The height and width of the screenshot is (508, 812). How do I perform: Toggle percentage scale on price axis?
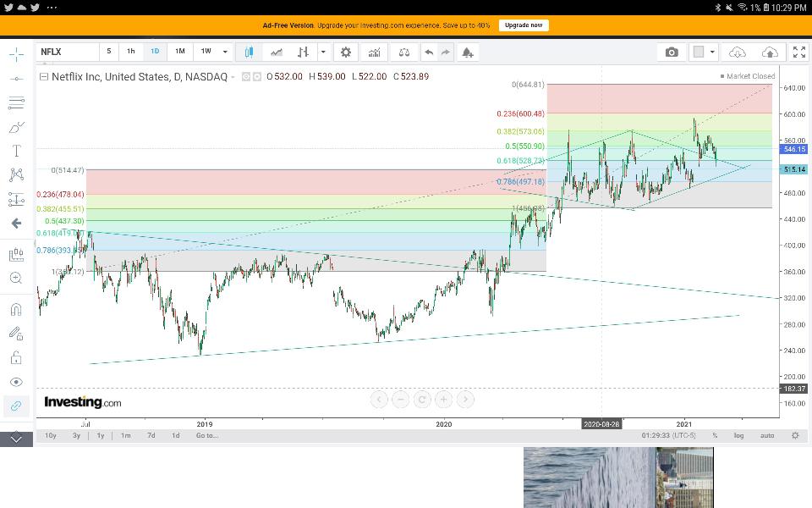(x=715, y=435)
